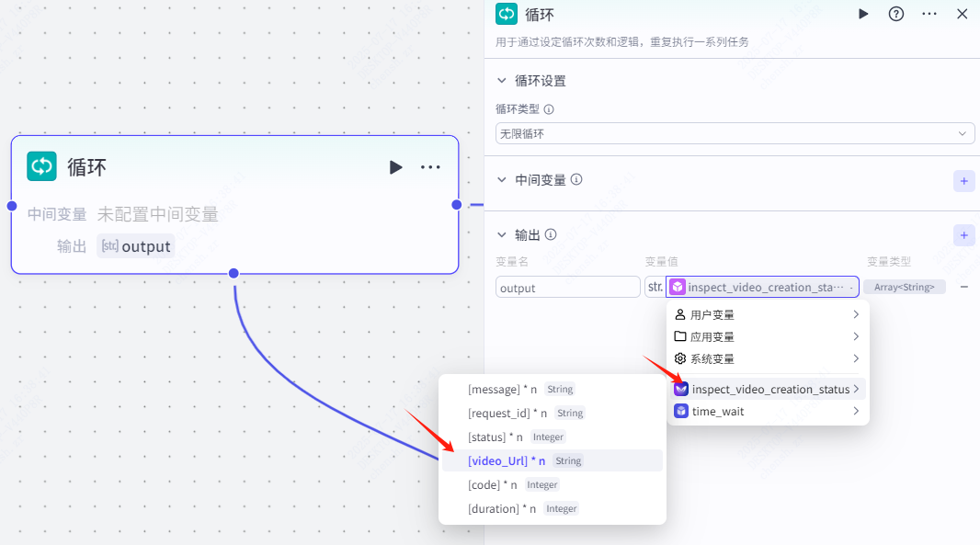Show info tooltip for 中间变量
The height and width of the screenshot is (545, 980).
(576, 179)
